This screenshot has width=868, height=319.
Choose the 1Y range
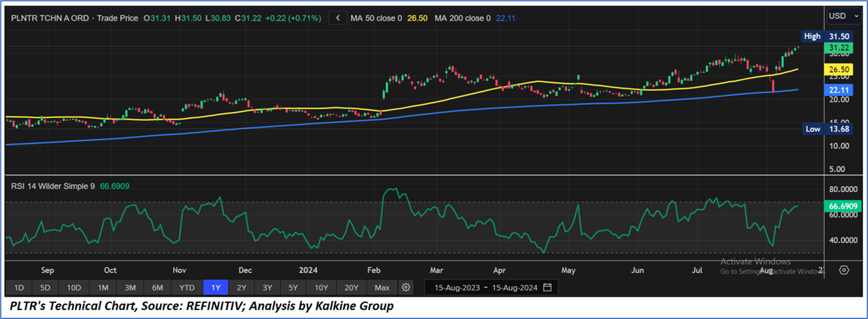pos(216,287)
